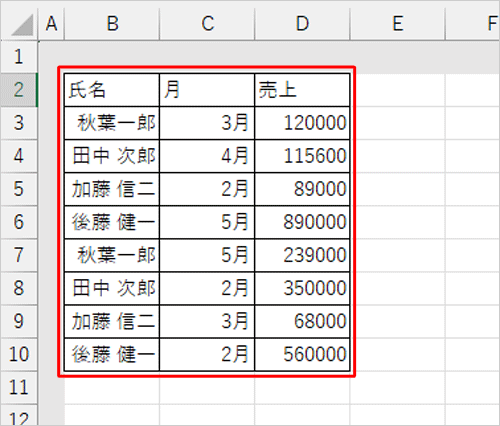Select row 2 header
The height and width of the screenshot is (426, 500).
(19, 90)
